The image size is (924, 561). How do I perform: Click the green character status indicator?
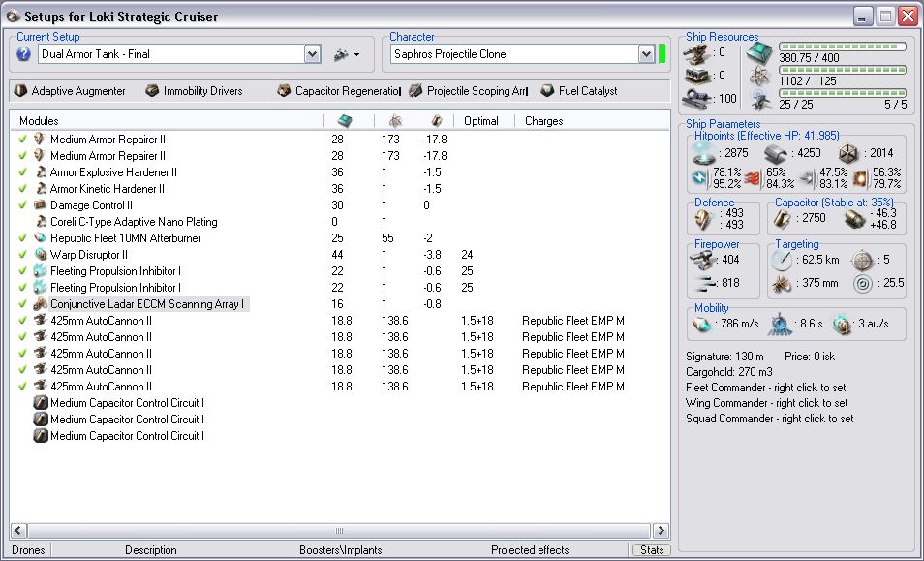pos(662,54)
